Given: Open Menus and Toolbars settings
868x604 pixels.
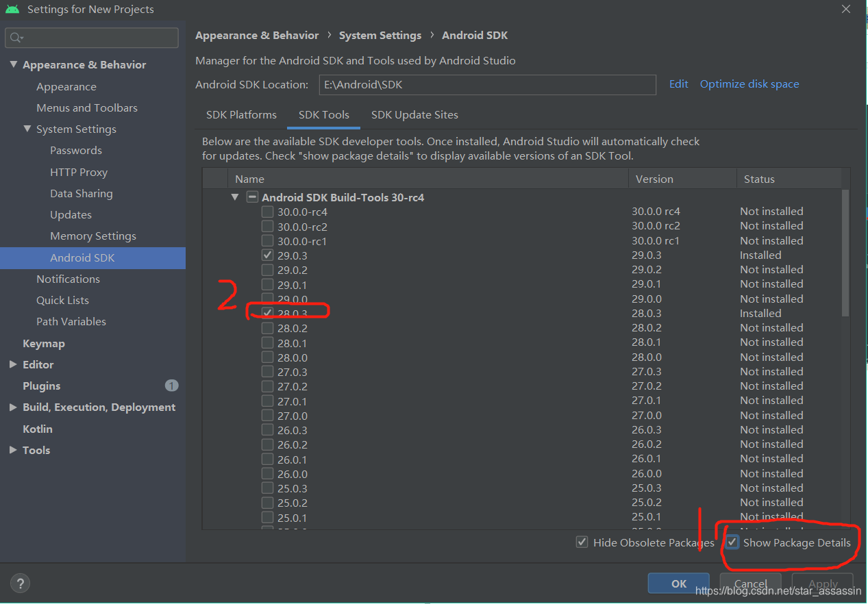Looking at the screenshot, I should (87, 108).
